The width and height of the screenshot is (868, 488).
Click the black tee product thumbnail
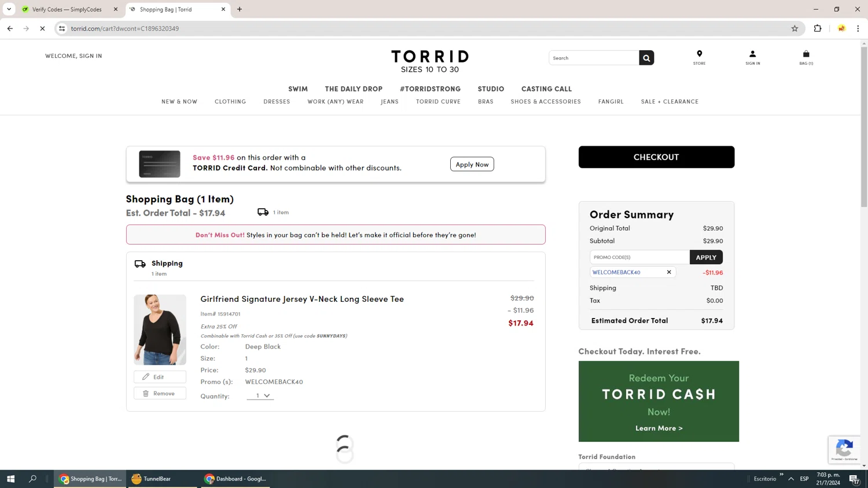[x=160, y=330]
